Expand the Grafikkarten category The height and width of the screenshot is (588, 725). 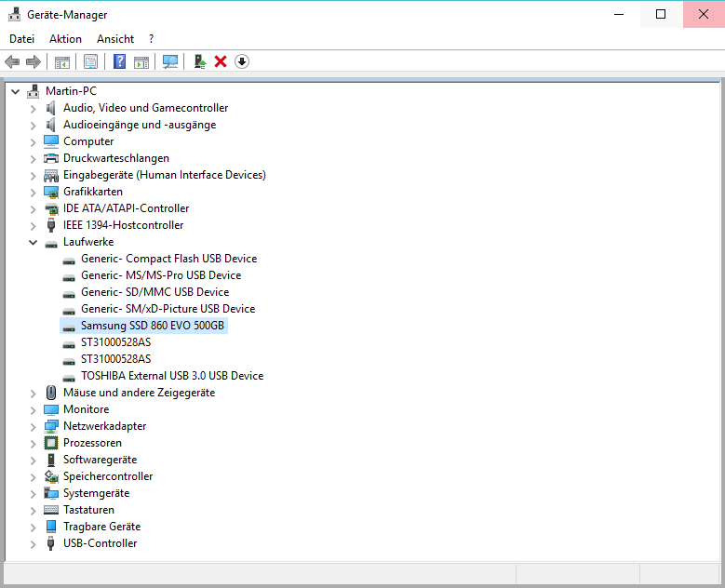(x=33, y=193)
